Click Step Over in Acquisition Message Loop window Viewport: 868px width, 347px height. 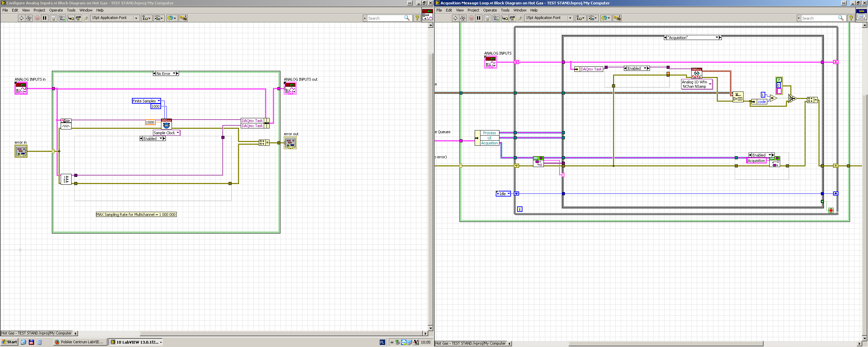pos(512,18)
